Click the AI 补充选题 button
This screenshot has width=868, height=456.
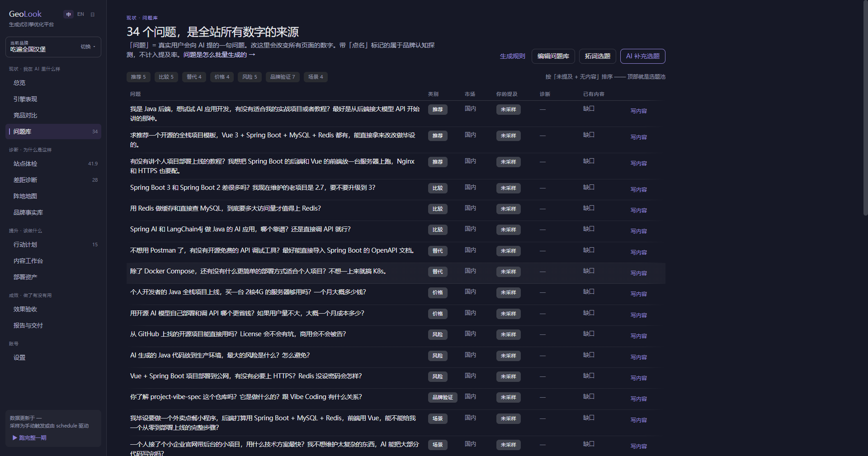pyautogui.click(x=642, y=56)
